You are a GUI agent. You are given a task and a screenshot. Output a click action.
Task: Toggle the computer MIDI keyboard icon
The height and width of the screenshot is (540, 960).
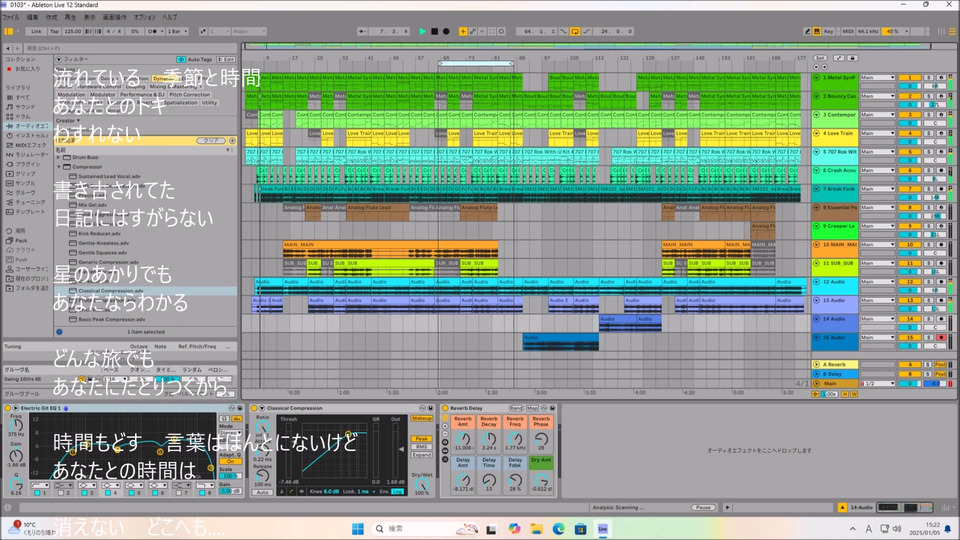click(x=817, y=31)
